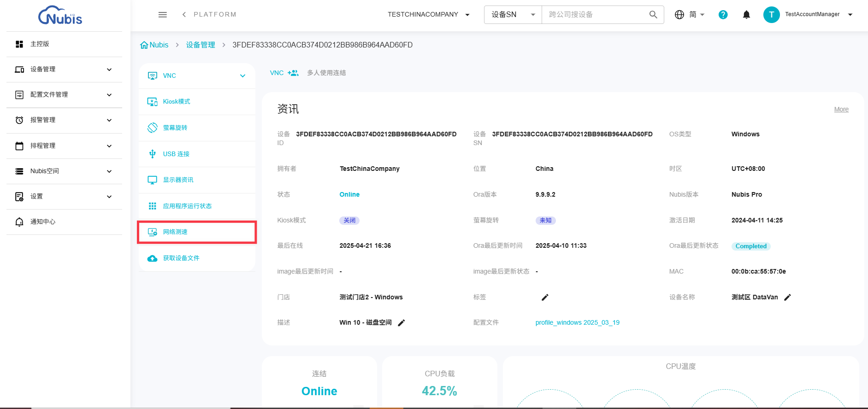Viewport: 868px width, 409px height.
Task: Open 主控版 dashboard menu item
Action: point(65,44)
